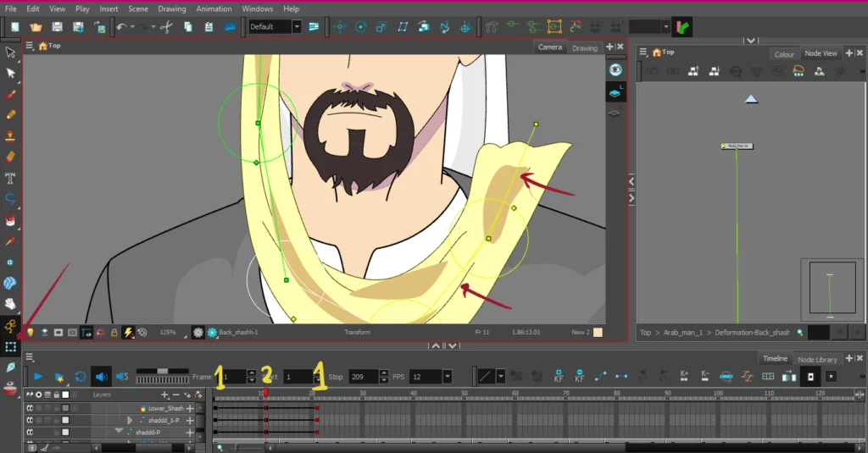This screenshot has width=868, height=453.
Task: Select the Paint bucket tool
Action: point(10,220)
